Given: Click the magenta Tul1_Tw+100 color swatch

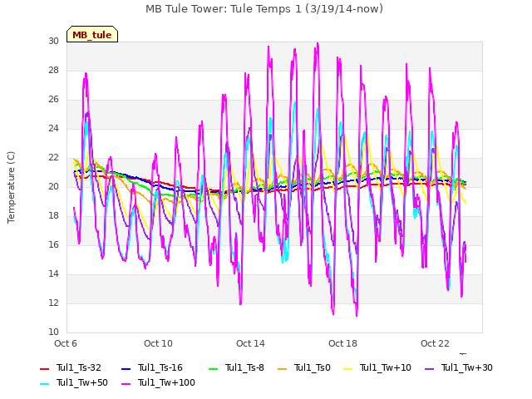Looking at the screenshot, I should click(x=126, y=383).
